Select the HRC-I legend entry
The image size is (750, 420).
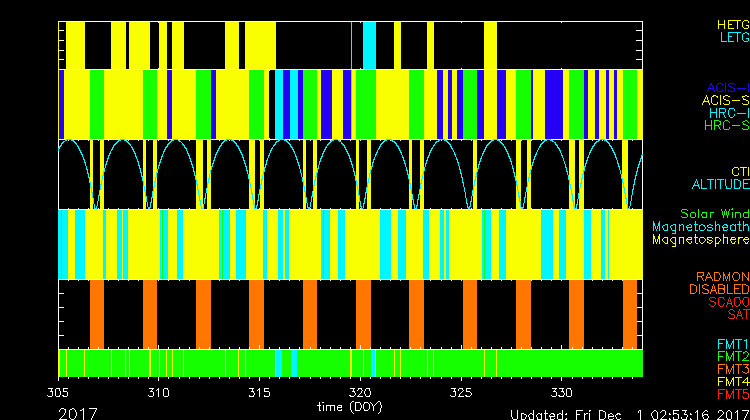click(x=727, y=113)
